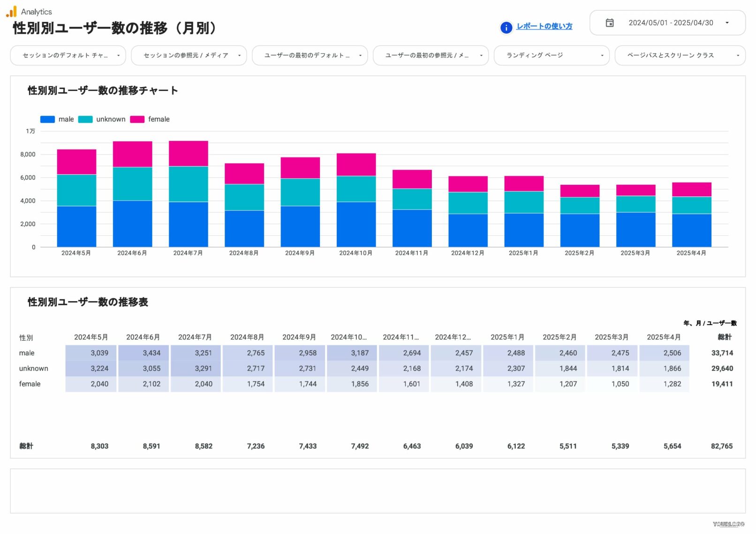The width and height of the screenshot is (756, 534).
Task: Open the ランディング ページ filter
Action: coord(552,55)
